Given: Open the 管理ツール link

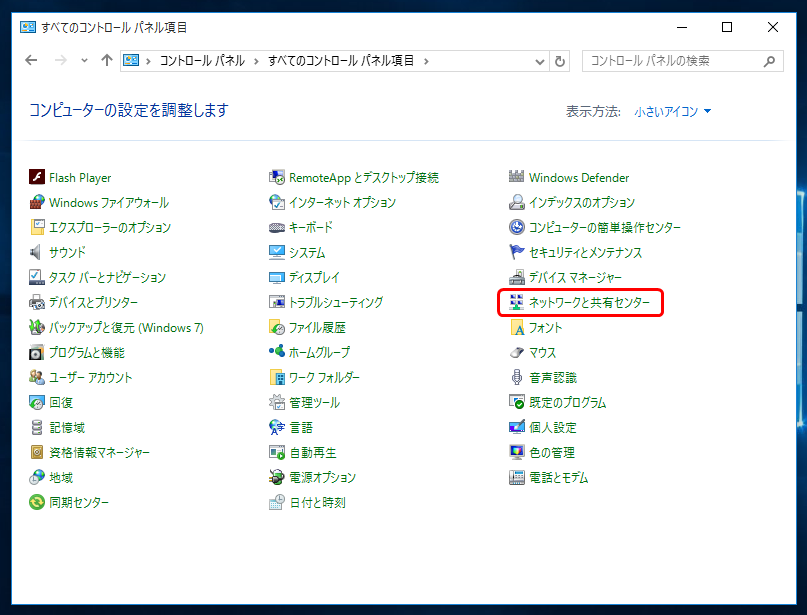Looking at the screenshot, I should click(314, 402).
